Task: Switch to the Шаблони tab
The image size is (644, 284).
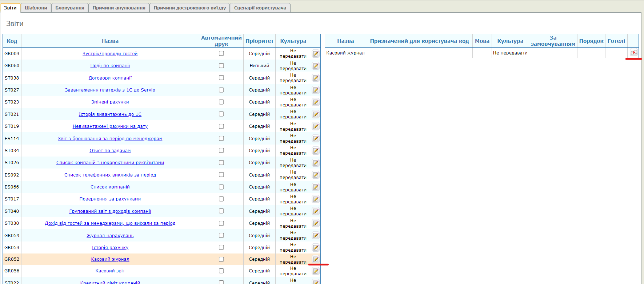Action: pos(36,8)
